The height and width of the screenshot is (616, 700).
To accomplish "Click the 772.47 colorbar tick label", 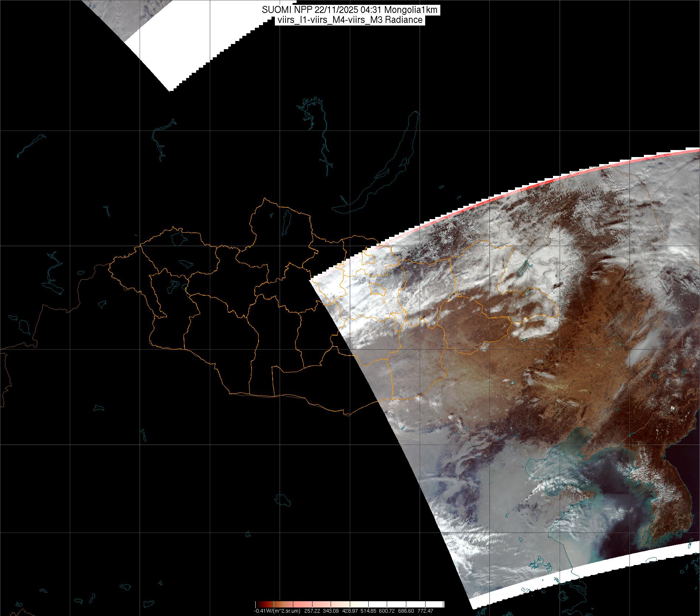I will pyautogui.click(x=426, y=611).
